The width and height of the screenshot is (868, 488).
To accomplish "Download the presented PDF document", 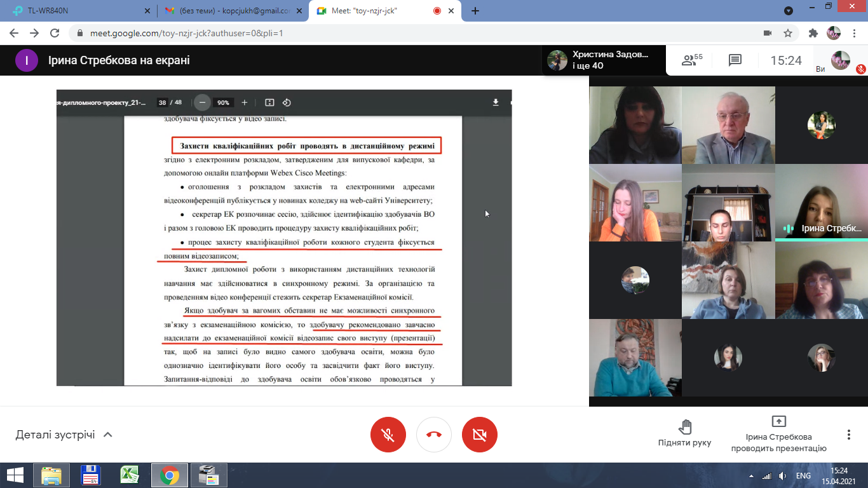I will click(494, 102).
